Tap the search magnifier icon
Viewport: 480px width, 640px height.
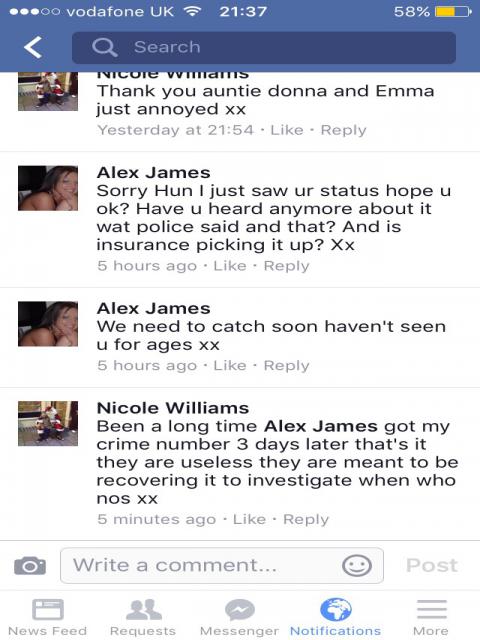coord(104,47)
